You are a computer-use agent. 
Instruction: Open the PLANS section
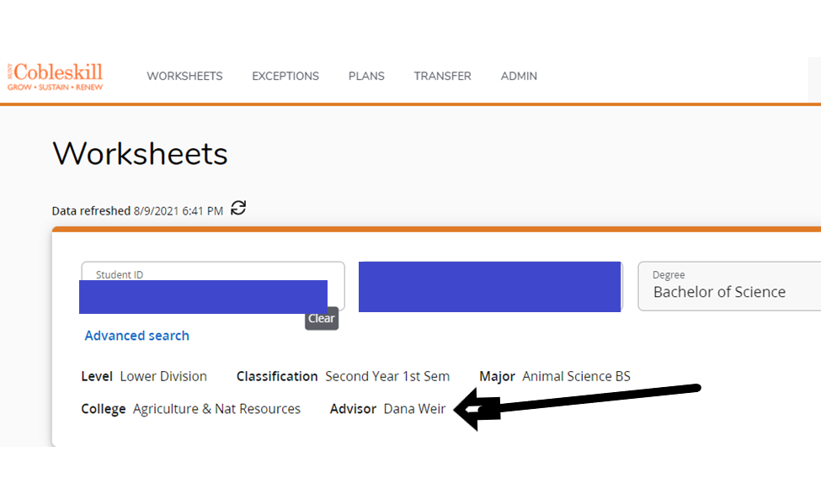366,76
